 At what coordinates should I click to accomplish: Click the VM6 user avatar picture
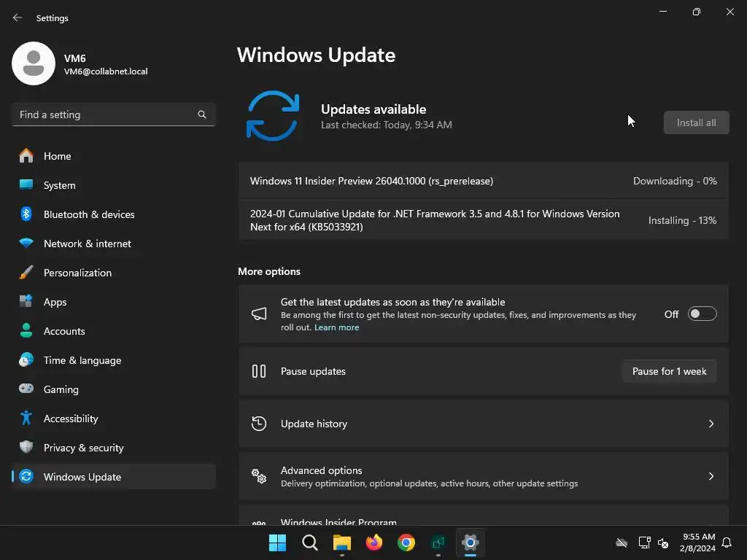34,63
